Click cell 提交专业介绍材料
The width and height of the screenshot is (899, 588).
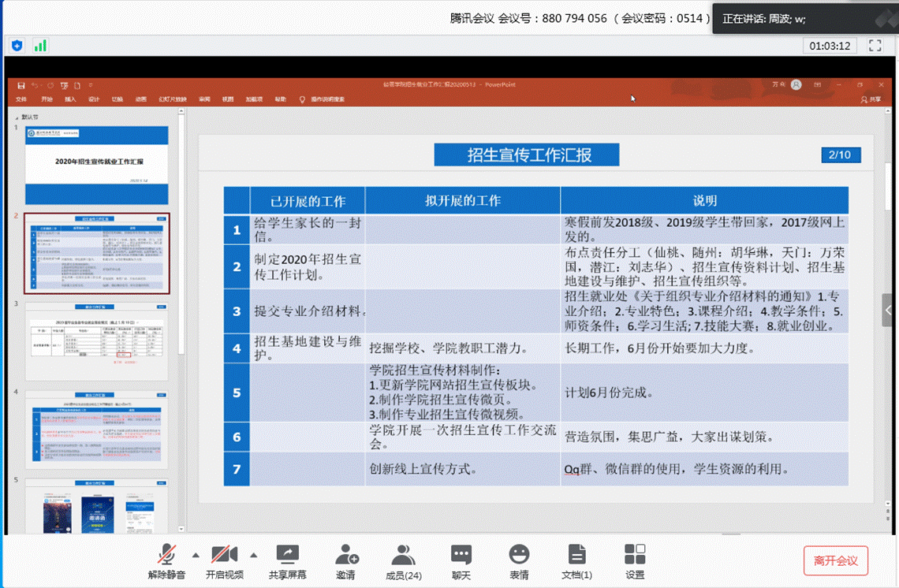(308, 311)
